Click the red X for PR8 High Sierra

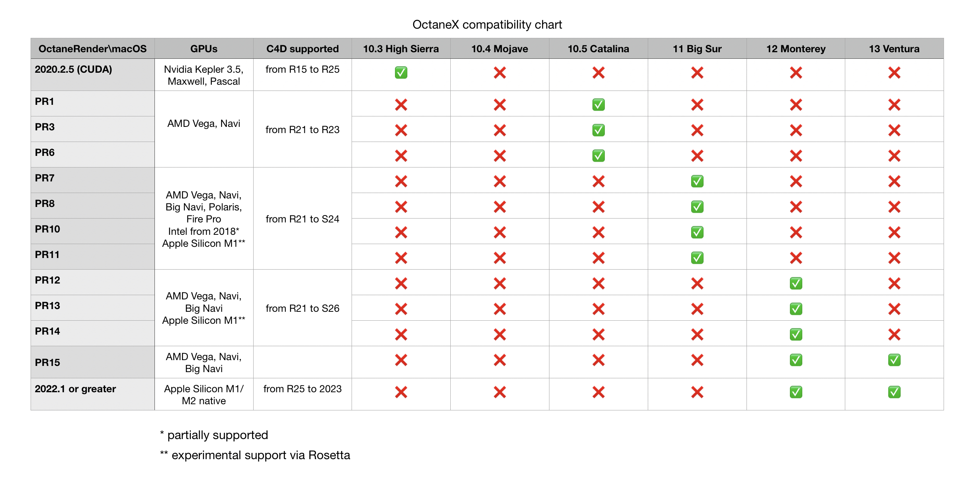point(401,207)
